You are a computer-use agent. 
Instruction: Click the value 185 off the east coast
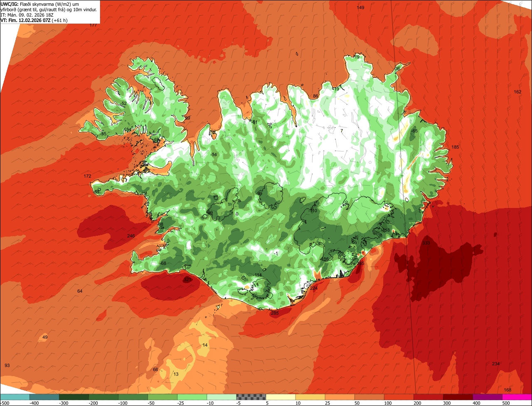click(x=455, y=147)
